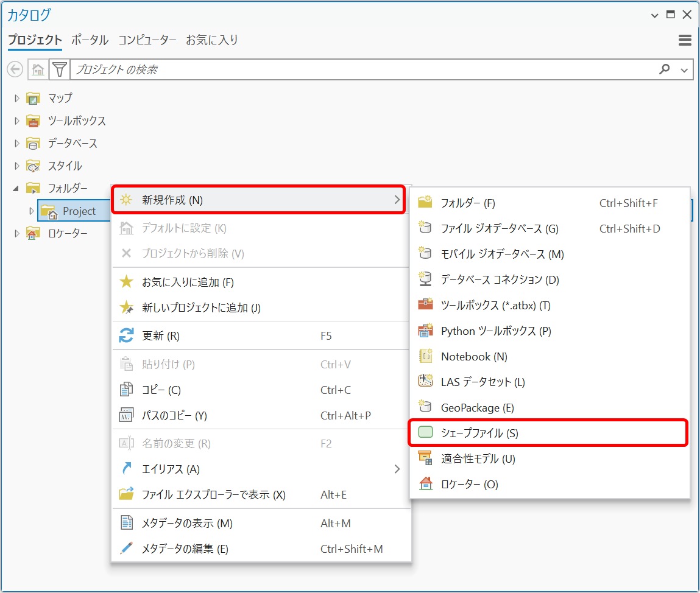The image size is (700, 593).
Task: Collapse the フォルダー tree node
Action: coord(16,188)
